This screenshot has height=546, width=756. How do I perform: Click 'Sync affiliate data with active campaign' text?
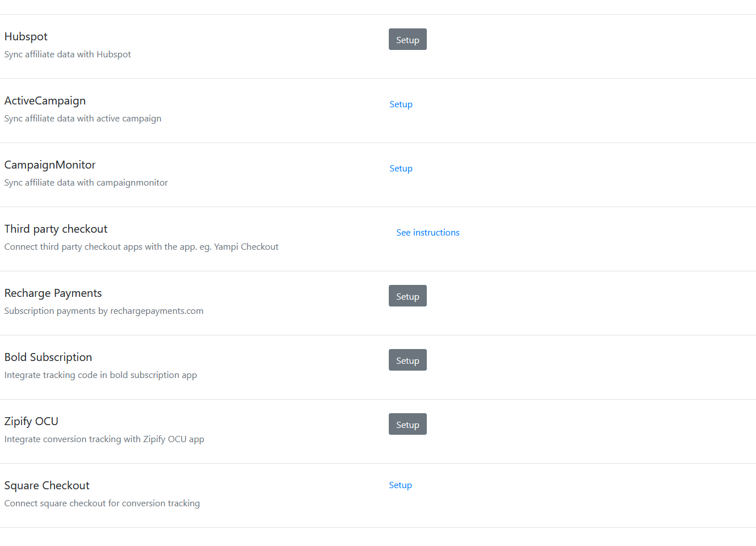pyautogui.click(x=83, y=118)
